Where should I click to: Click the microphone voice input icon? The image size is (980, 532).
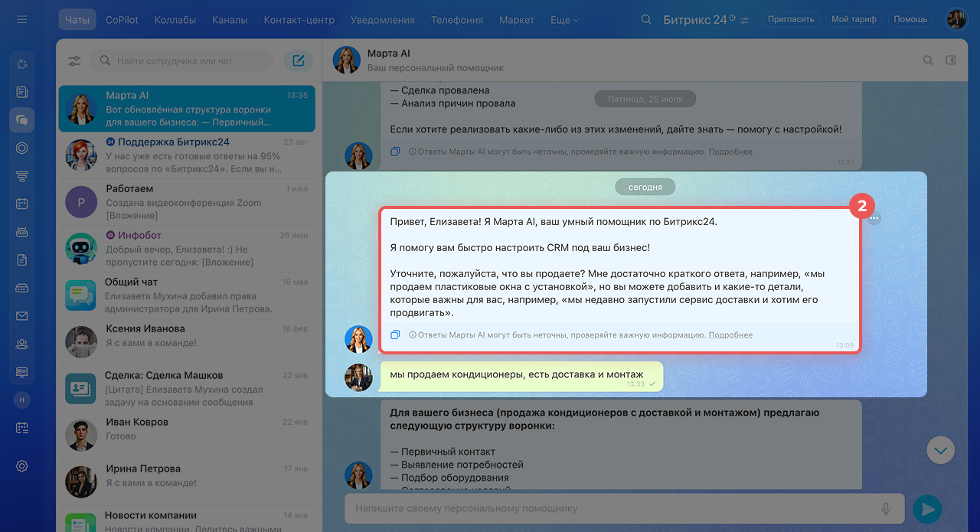(x=887, y=508)
